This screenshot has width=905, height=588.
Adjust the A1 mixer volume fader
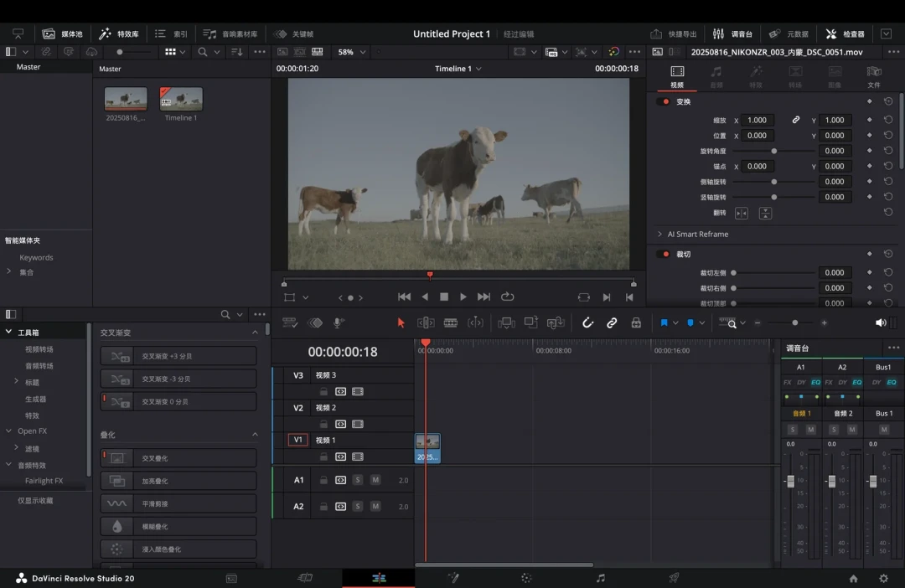tap(790, 481)
